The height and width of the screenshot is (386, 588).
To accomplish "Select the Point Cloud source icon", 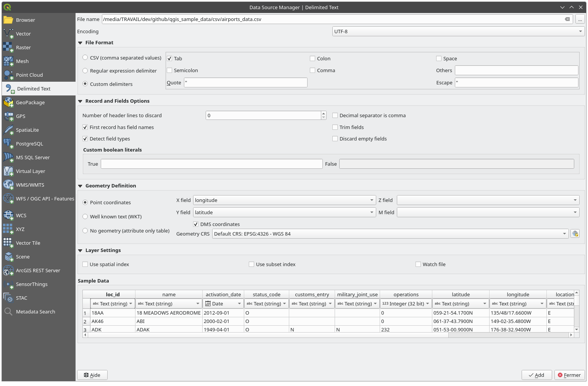I will pos(8,75).
